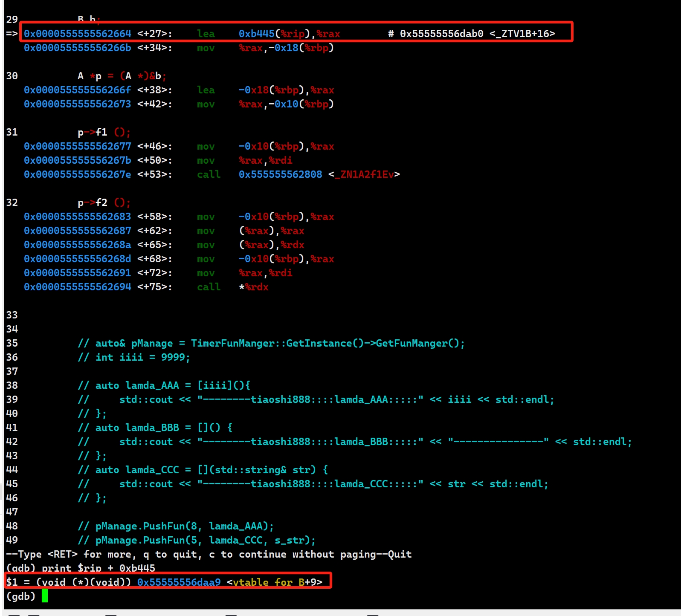This screenshot has width=681, height=616.
Task: Click the call mnemonic at <+75>
Action: click(x=209, y=287)
